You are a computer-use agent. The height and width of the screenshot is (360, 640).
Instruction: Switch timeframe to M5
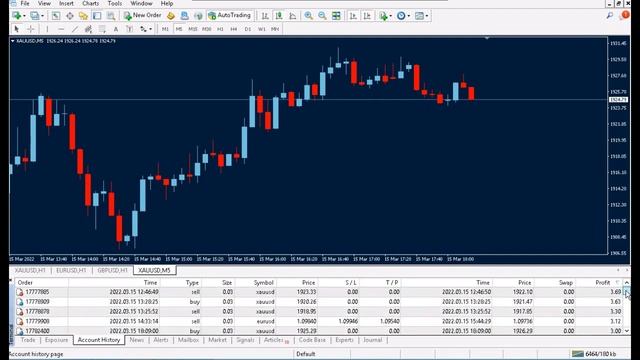point(179,29)
